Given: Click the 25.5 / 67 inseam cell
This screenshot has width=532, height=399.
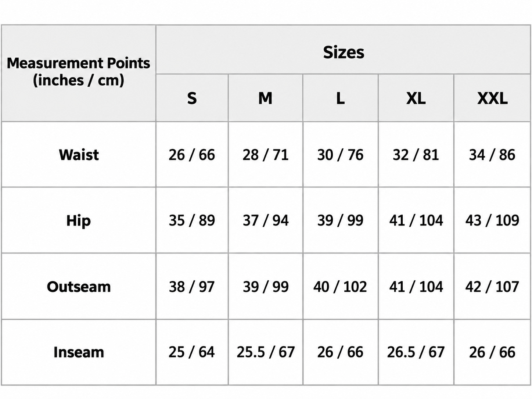Looking at the screenshot, I should pyautogui.click(x=266, y=352).
